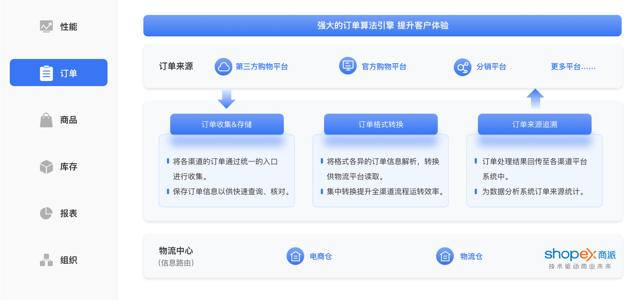Click the down arrow below 订单来源
The image size is (644, 300).
226,99
